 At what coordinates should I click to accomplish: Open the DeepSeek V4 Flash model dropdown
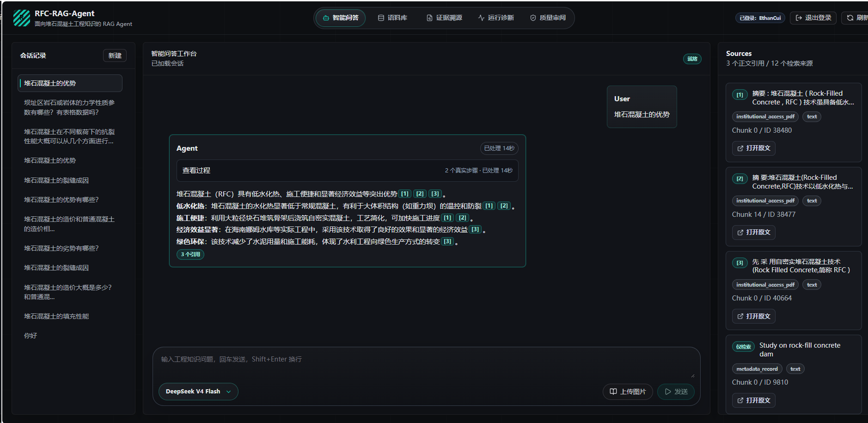198,392
